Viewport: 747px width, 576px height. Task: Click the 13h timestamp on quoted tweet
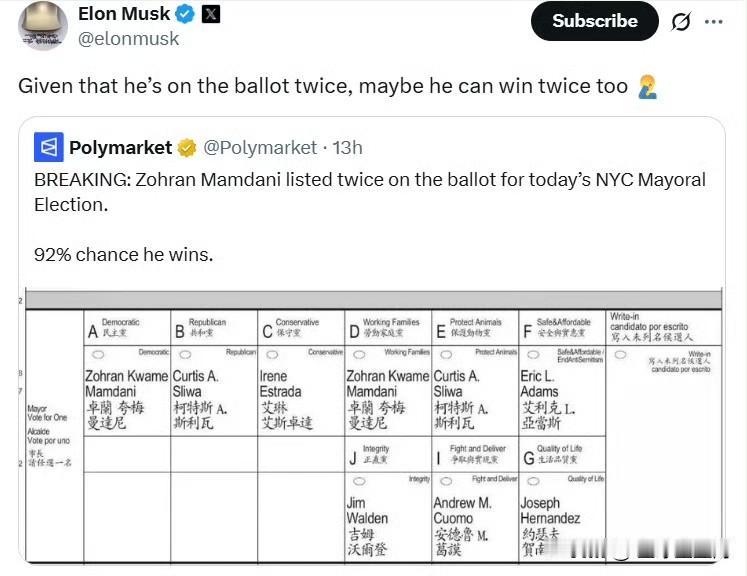pyautogui.click(x=347, y=148)
